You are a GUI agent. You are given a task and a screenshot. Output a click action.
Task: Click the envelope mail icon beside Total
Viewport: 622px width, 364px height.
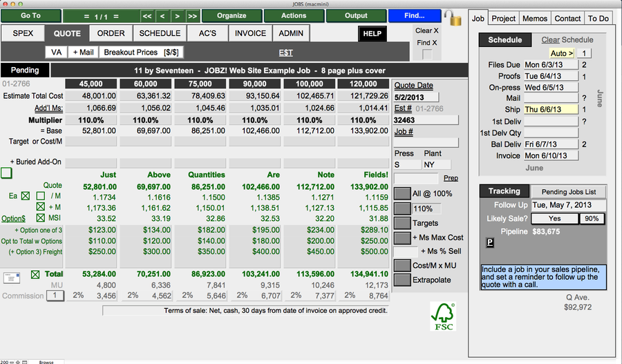click(x=12, y=278)
